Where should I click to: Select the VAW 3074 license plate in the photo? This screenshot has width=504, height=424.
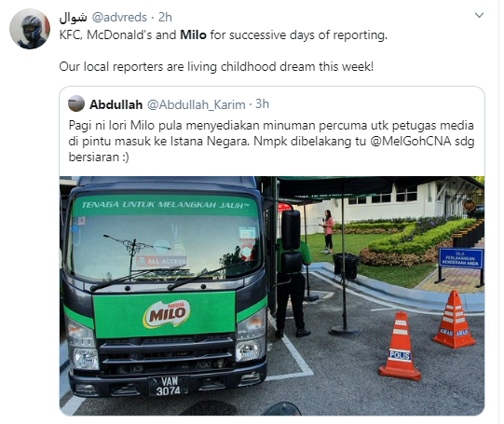pyautogui.click(x=168, y=386)
